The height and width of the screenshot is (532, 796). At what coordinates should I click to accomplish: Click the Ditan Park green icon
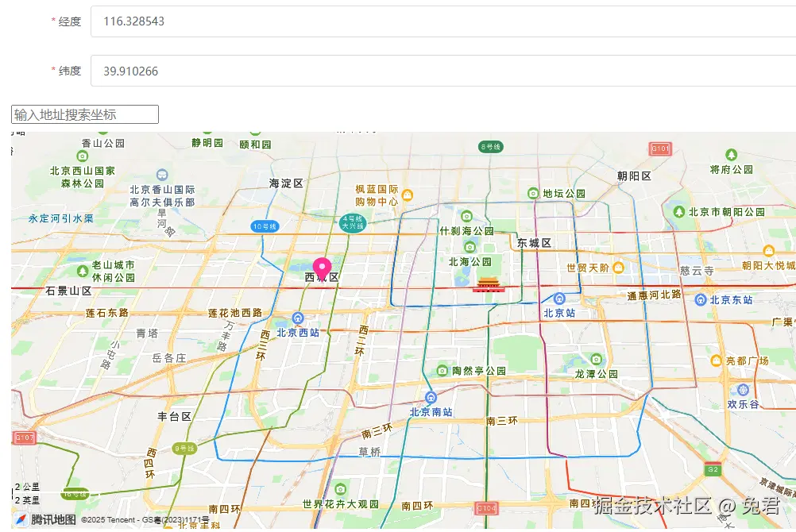point(533,194)
